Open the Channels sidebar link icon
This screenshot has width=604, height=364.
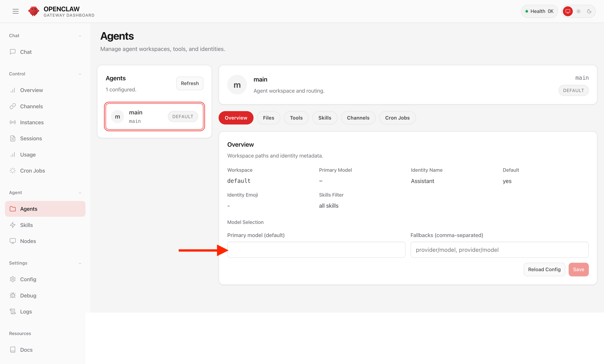[x=13, y=106]
